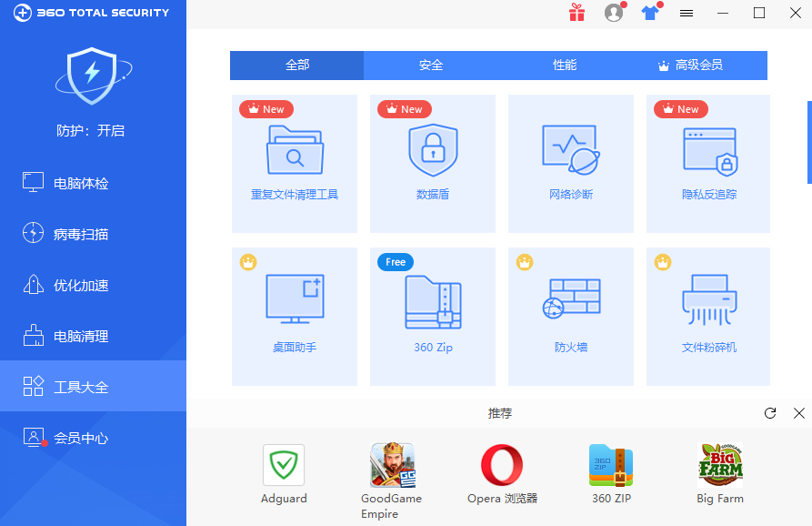Switch to the 安全 tab
This screenshot has width=812, height=526.
pyautogui.click(x=431, y=65)
